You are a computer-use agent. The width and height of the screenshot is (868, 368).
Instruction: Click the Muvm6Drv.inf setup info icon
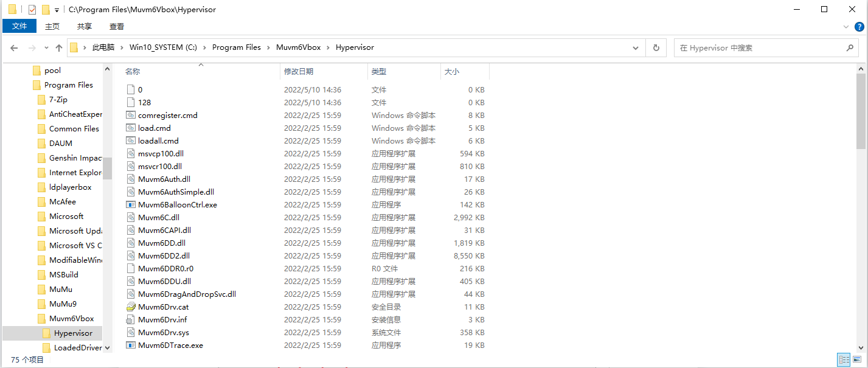(x=131, y=319)
